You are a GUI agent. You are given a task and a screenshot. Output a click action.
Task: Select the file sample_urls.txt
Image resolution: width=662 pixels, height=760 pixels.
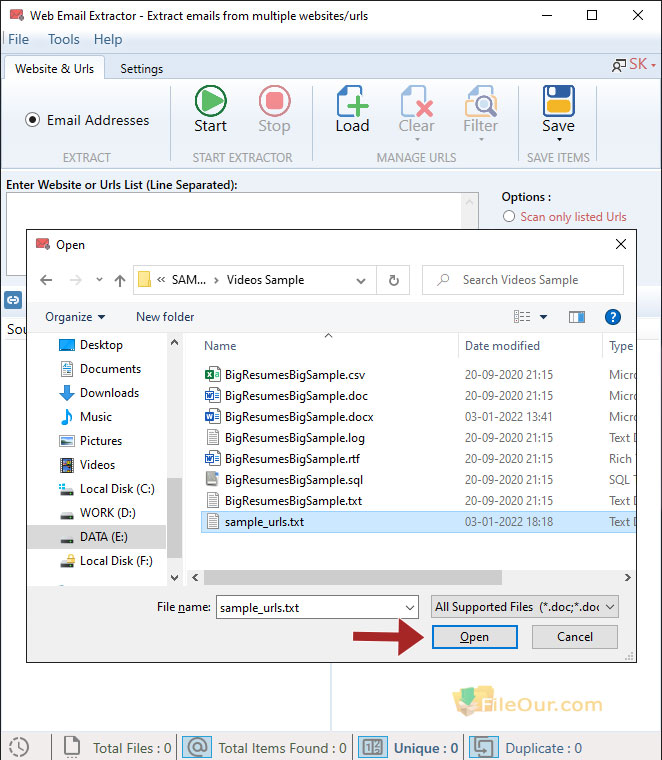[x=418, y=522]
